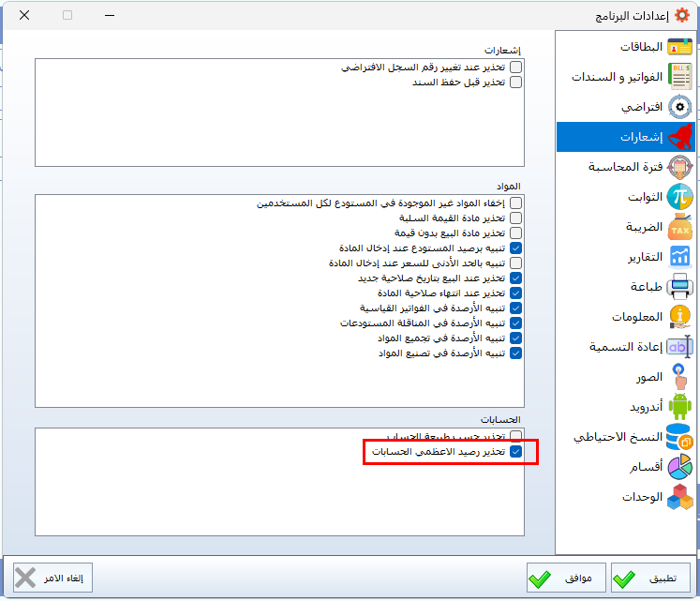Enable تحذير قبل حفظ السند checkbox
The height and width of the screenshot is (601, 700).
tap(516, 83)
